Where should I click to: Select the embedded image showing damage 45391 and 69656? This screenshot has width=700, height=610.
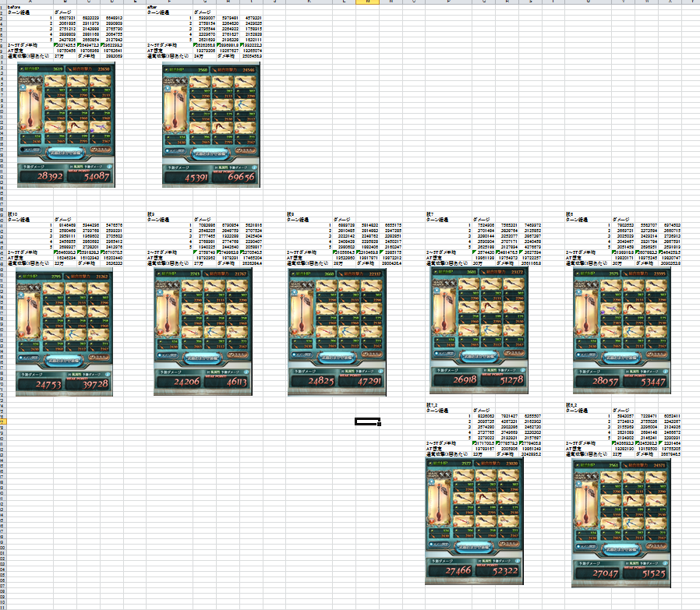(x=211, y=125)
